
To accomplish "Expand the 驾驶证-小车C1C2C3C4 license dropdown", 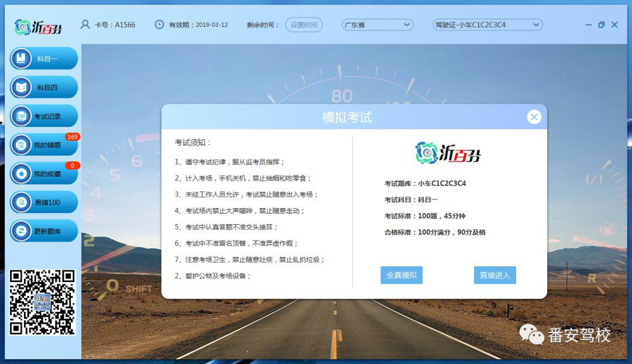I will 487,25.
